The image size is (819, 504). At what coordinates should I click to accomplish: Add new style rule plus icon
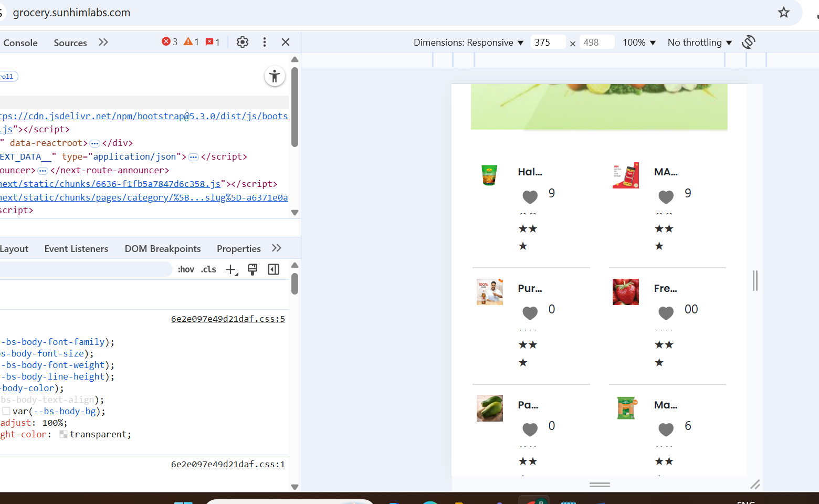pos(232,270)
